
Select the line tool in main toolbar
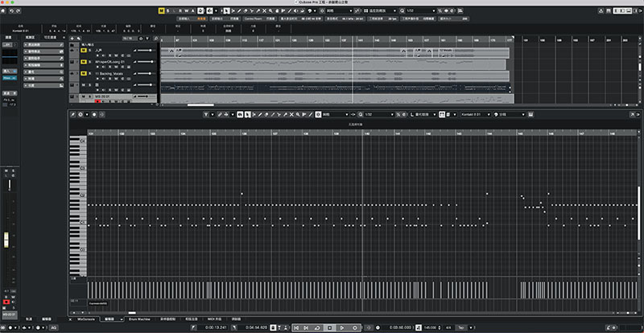tap(289, 10)
